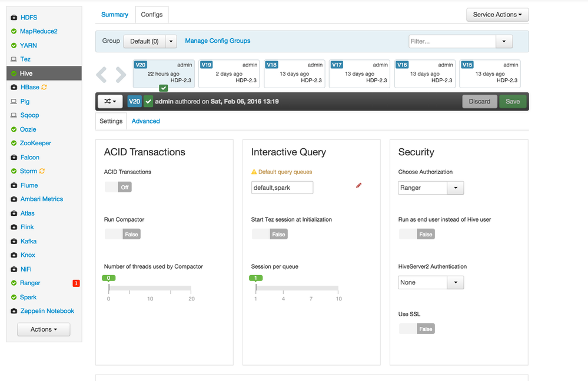Click the green status icon beside Oozie
588x381 pixels.
tap(14, 129)
